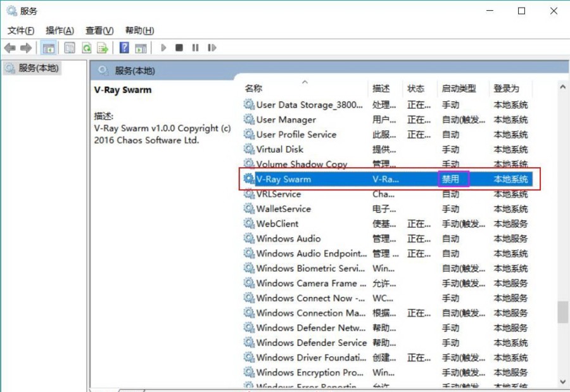This screenshot has width=570, height=392.
Task: Open the Properties toolbar icon
Action: [x=70, y=47]
